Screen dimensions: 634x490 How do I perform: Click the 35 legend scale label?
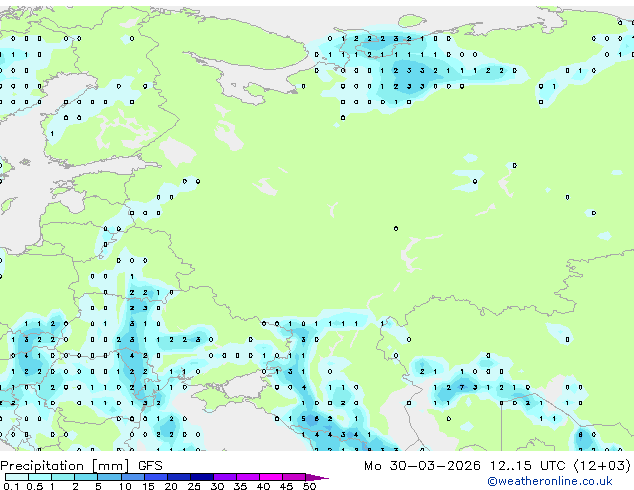(240, 486)
